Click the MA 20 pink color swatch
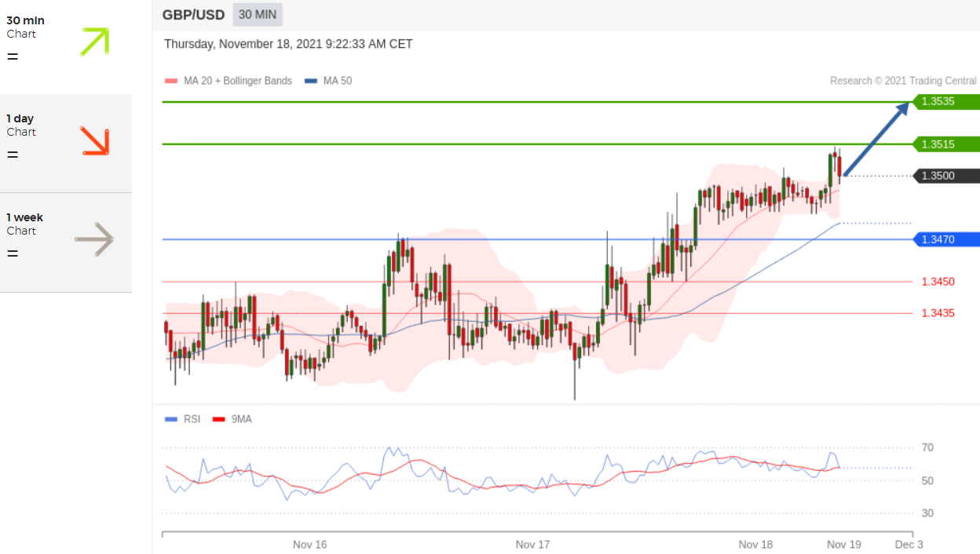 tap(171, 81)
